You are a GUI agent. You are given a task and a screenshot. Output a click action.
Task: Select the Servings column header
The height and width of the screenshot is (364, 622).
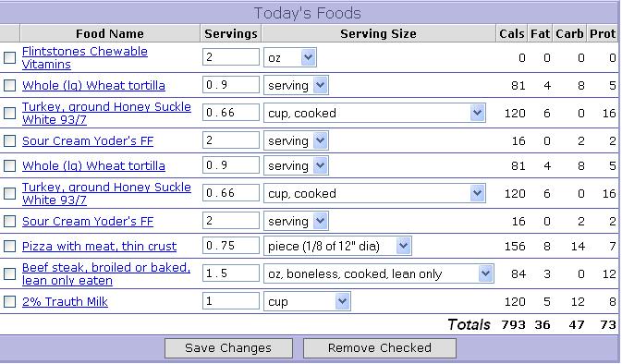point(231,33)
